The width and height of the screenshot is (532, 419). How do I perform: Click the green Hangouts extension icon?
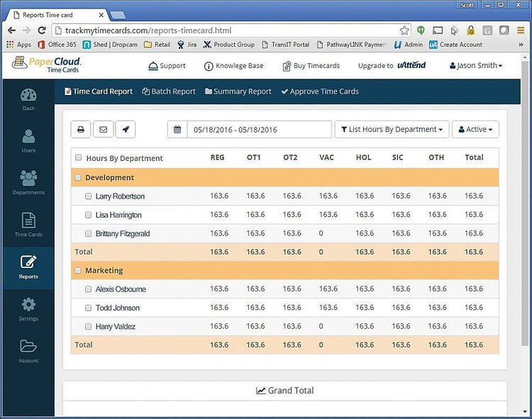click(x=421, y=30)
